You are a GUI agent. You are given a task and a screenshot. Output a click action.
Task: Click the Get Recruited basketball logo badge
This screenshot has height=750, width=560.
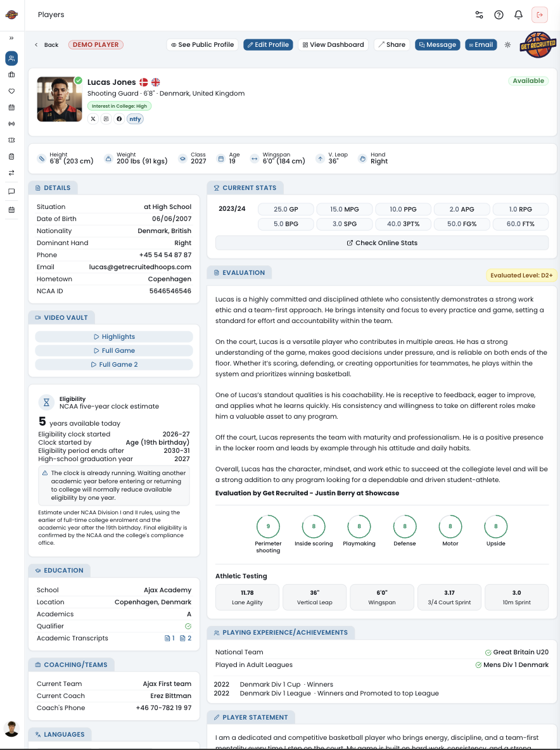(538, 45)
